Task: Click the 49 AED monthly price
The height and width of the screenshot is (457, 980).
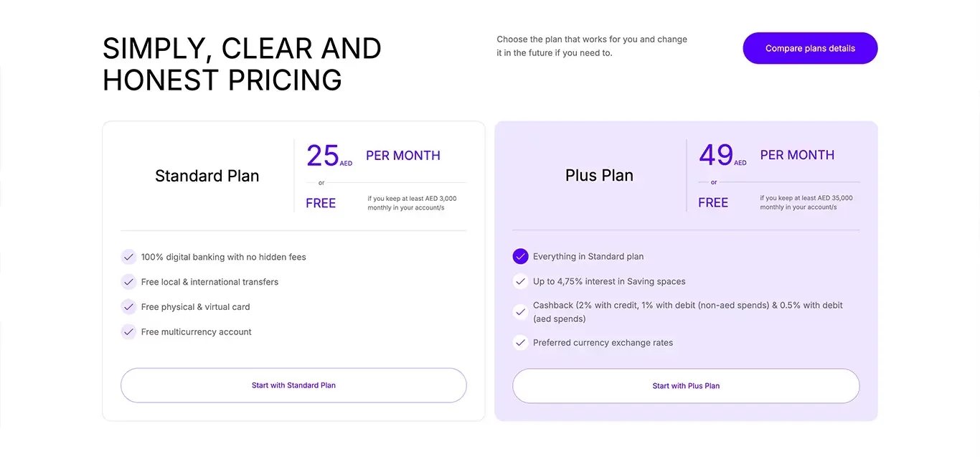Action: coord(722,155)
